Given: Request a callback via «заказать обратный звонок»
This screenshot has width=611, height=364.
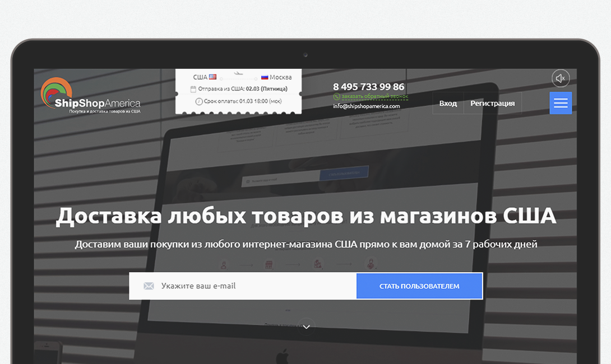Looking at the screenshot, I should [375, 96].
